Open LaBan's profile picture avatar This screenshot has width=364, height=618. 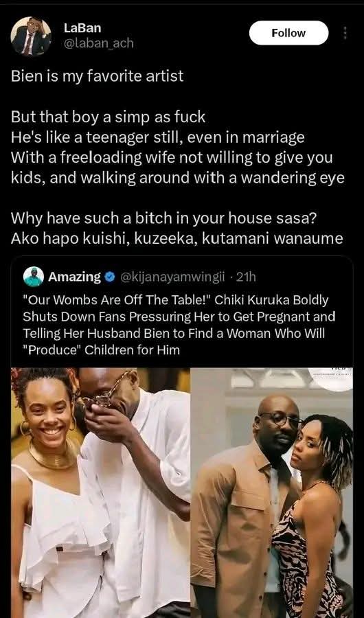[31, 36]
